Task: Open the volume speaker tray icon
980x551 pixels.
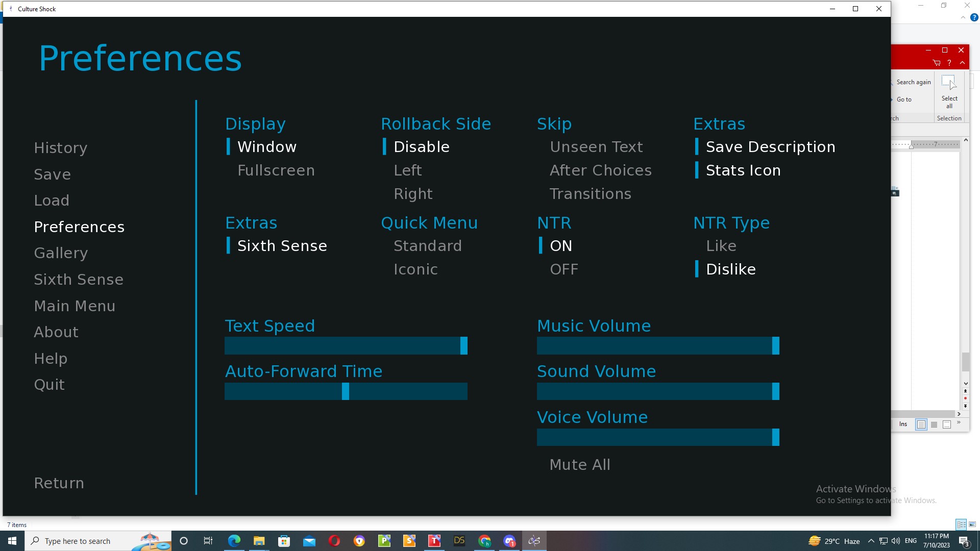Action: (x=896, y=541)
